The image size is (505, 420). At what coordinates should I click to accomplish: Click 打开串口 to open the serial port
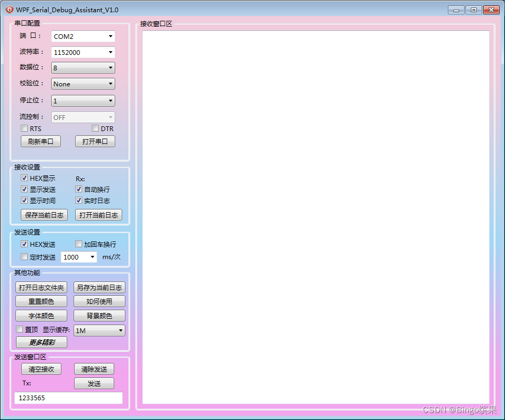pyautogui.click(x=95, y=141)
